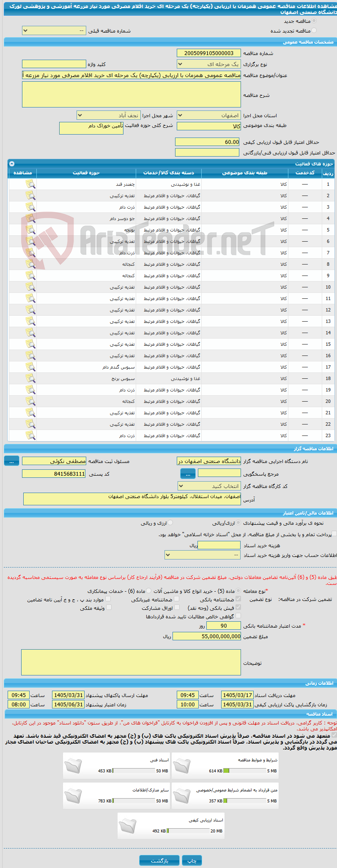Open شماره مناقصه قبلی dropdown
This screenshot has height=868, width=337.
pyautogui.click(x=54, y=31)
